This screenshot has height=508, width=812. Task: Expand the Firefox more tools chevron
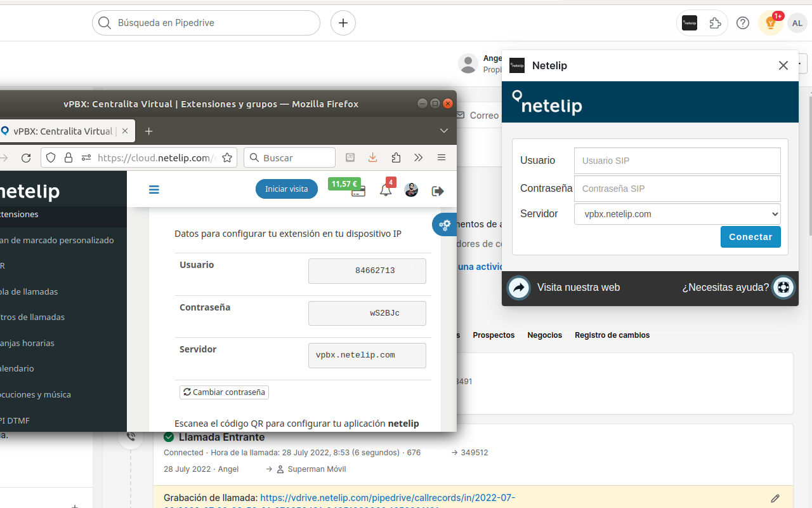point(419,157)
